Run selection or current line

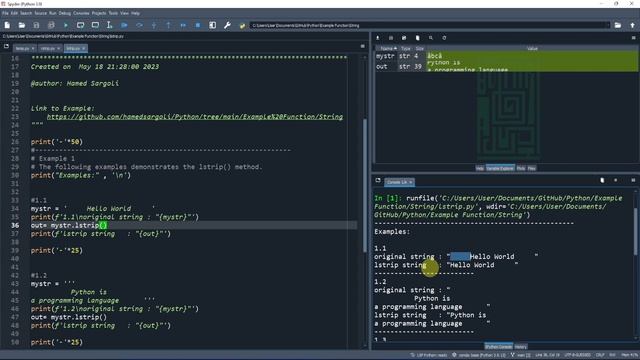tap(109, 25)
